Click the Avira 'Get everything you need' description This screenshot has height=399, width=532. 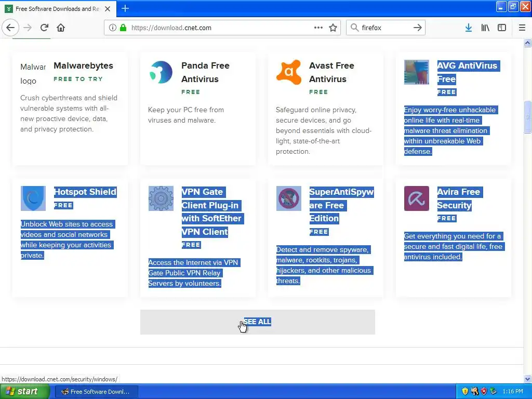(453, 246)
